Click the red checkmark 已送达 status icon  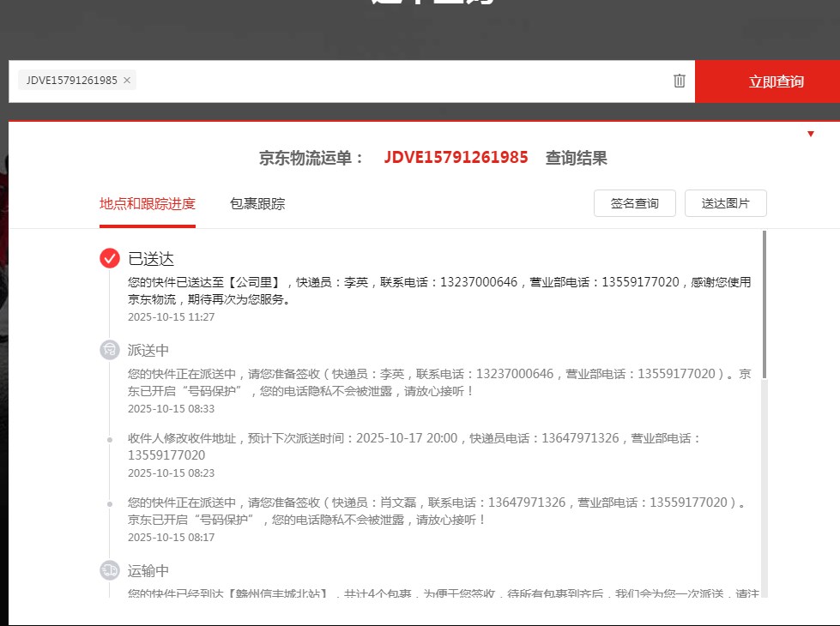click(110, 258)
